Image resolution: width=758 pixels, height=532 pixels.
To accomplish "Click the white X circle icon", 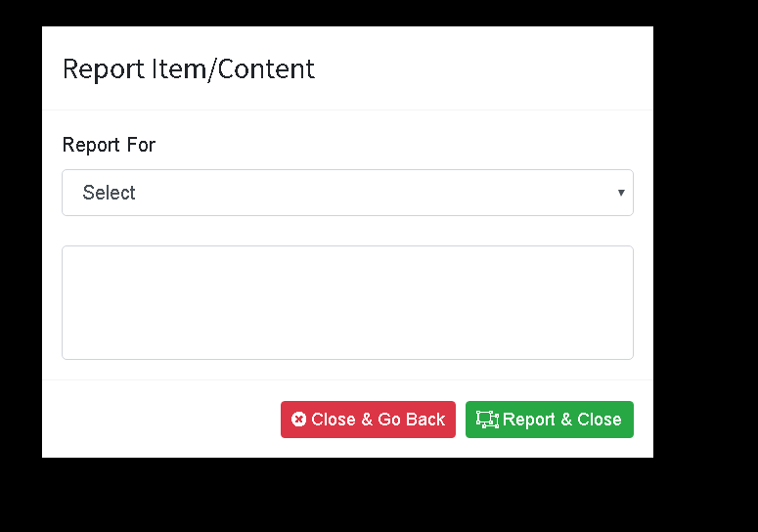I will coord(298,419).
